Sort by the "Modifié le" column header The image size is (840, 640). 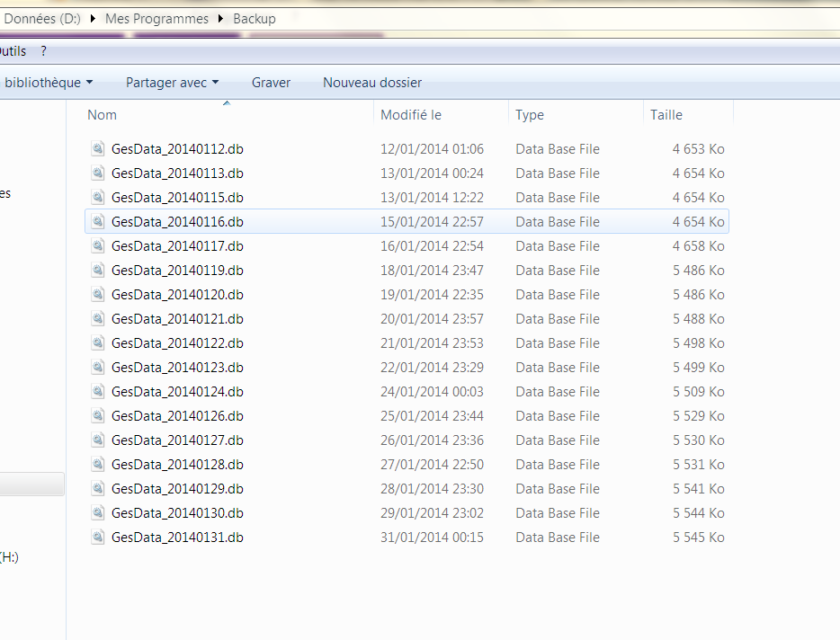[411, 115]
